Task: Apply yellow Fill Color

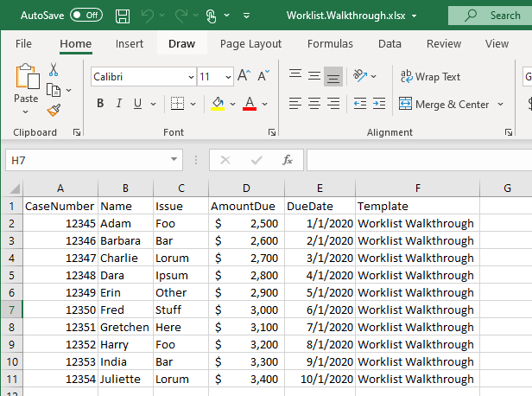Action: [x=218, y=104]
